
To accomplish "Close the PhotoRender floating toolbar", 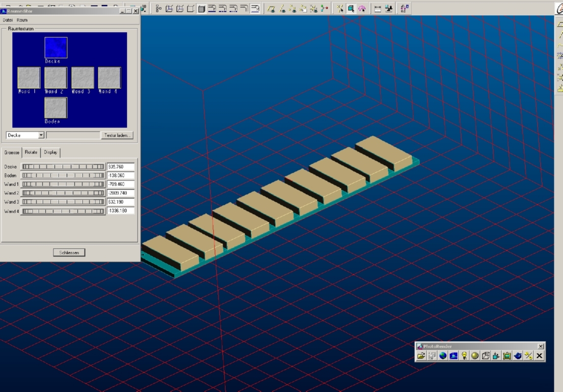I will (541, 346).
